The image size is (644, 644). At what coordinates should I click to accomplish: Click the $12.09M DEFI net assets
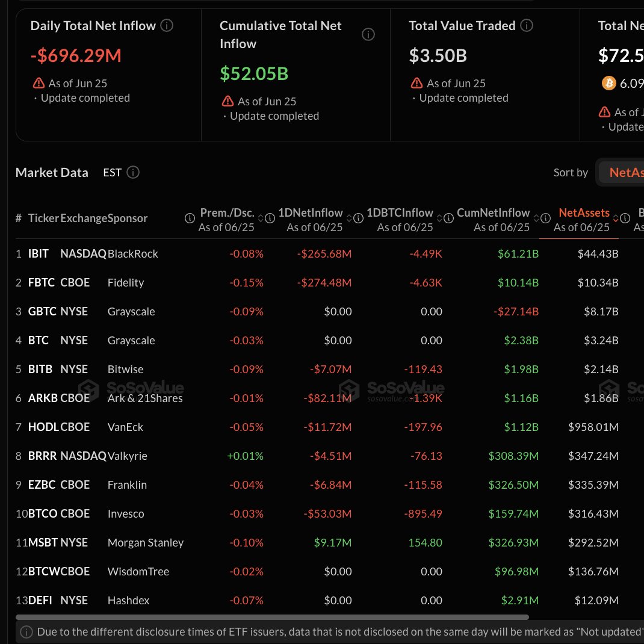tap(596, 600)
